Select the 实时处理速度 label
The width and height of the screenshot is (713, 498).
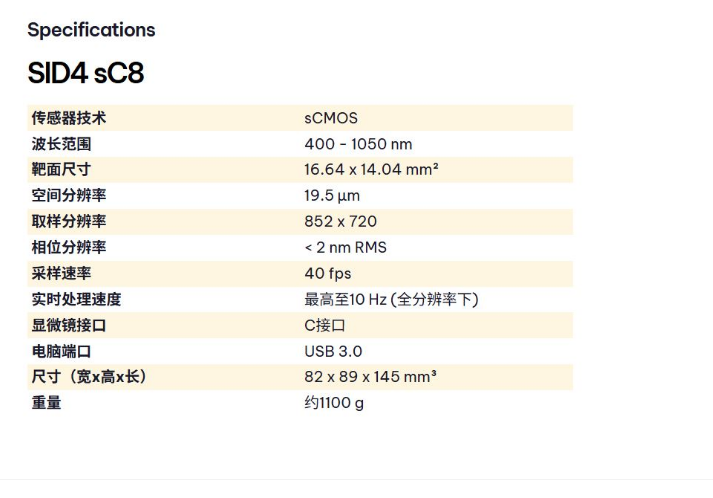coord(77,299)
